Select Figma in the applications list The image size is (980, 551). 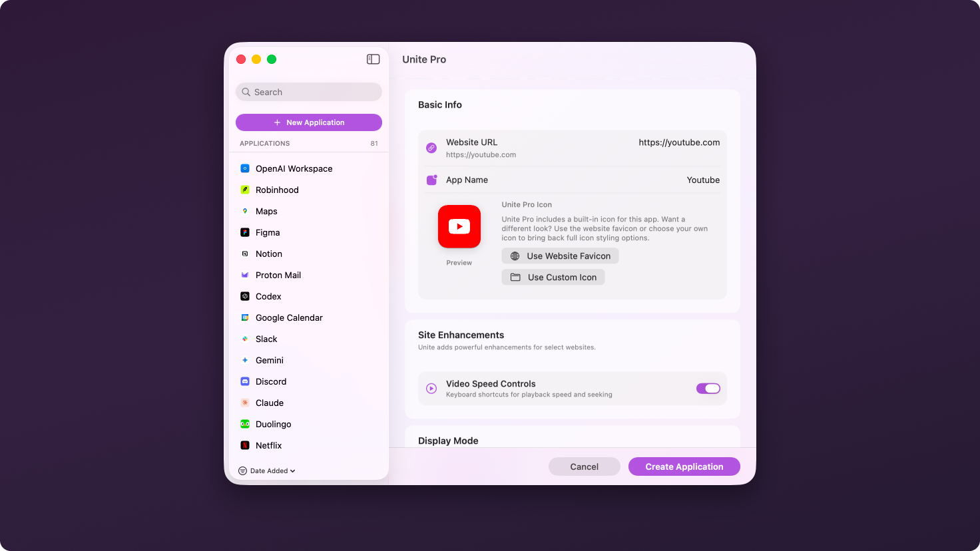309,232
